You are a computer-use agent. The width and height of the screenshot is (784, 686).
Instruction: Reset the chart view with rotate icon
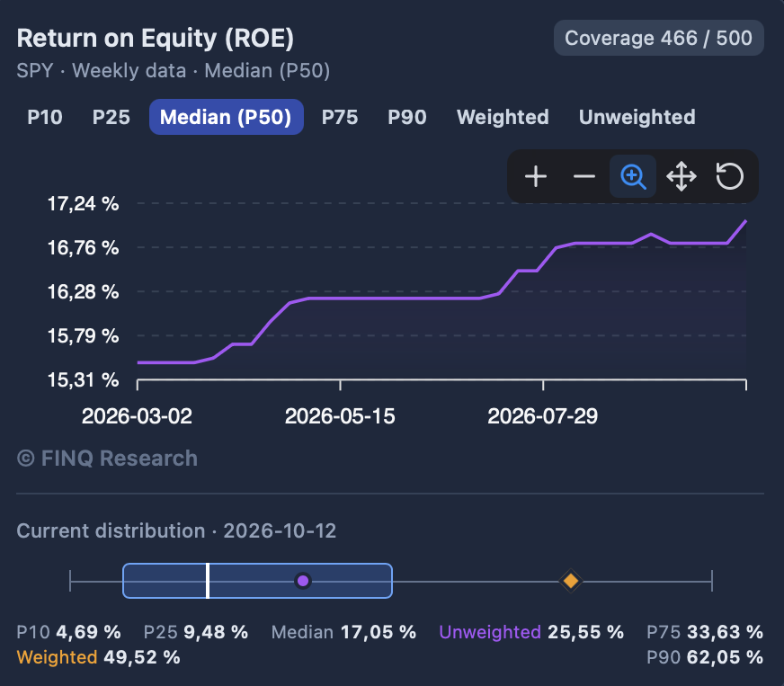(730, 176)
